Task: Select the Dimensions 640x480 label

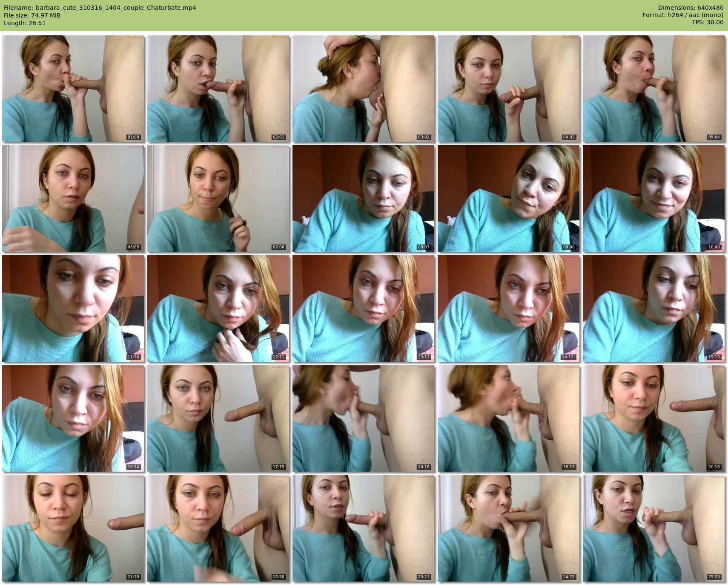Action: click(x=691, y=8)
